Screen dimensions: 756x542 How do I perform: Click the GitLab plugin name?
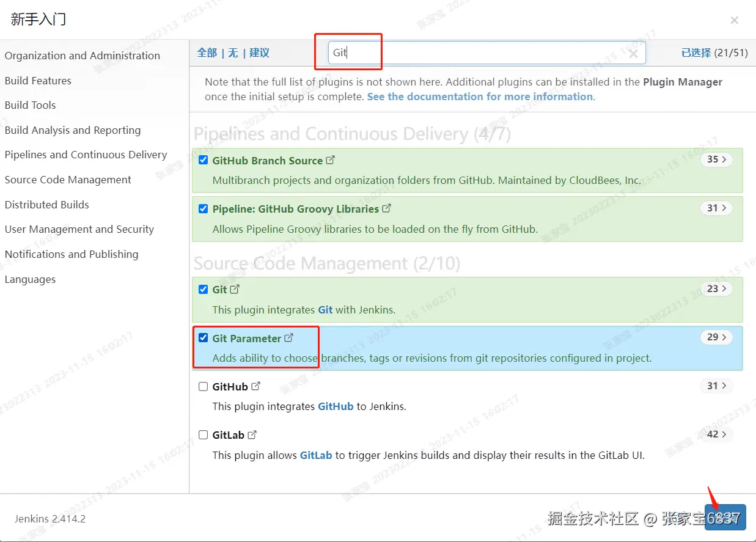point(229,436)
